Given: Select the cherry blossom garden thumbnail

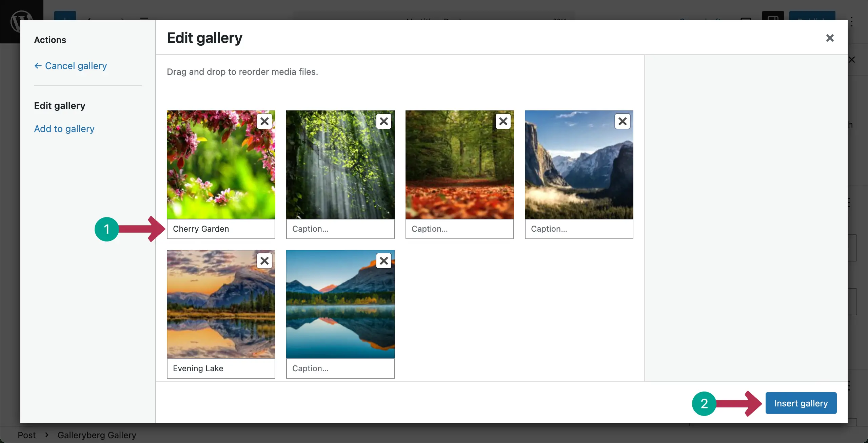Looking at the screenshot, I should coord(221,165).
